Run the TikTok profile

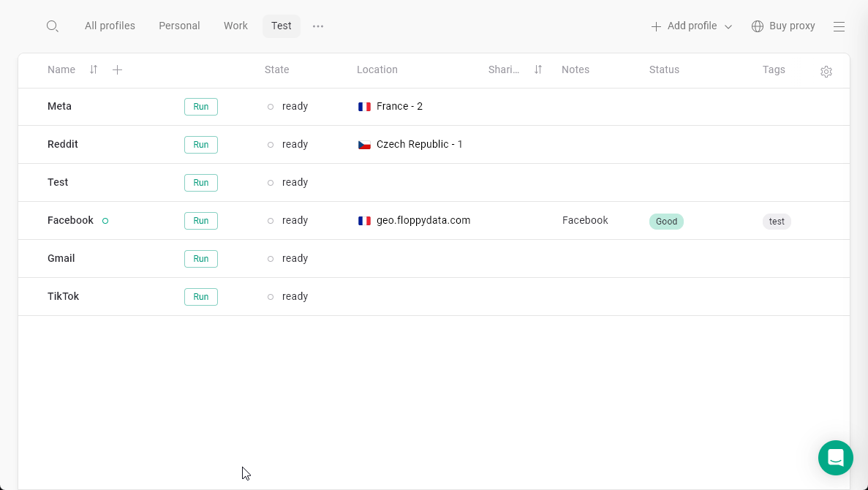(201, 297)
